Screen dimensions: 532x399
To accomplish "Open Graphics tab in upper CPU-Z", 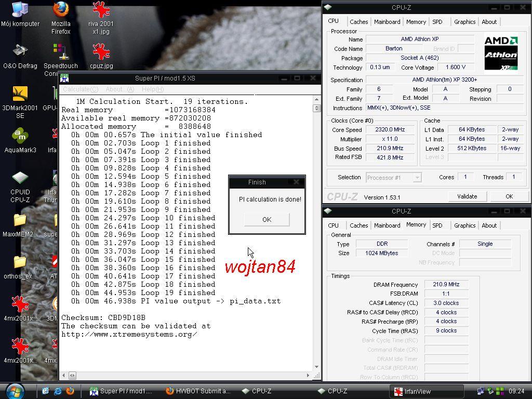I will click(x=465, y=22).
